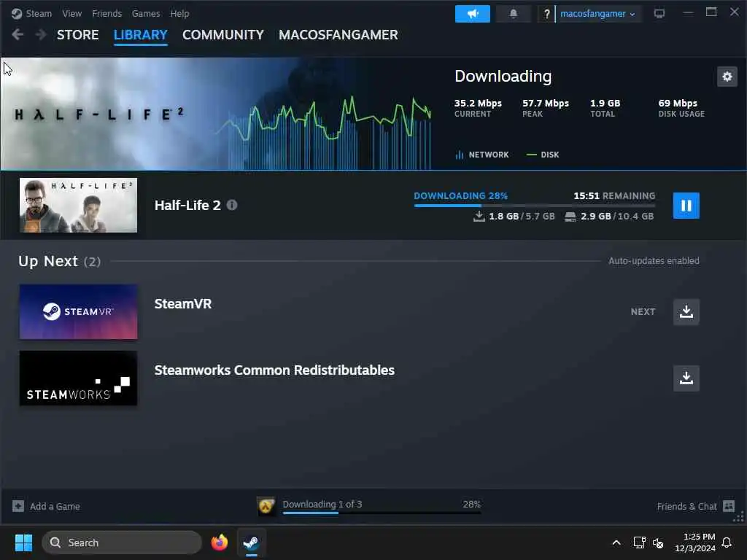
Task: Click the Half-Life 2 title
Action: tap(187, 205)
